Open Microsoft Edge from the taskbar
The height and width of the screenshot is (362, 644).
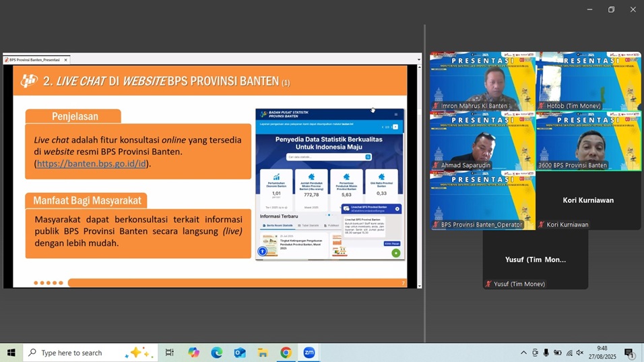tap(216, 353)
